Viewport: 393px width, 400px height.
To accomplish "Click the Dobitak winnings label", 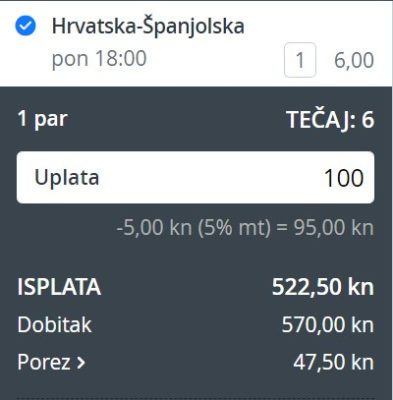I will (x=54, y=325).
